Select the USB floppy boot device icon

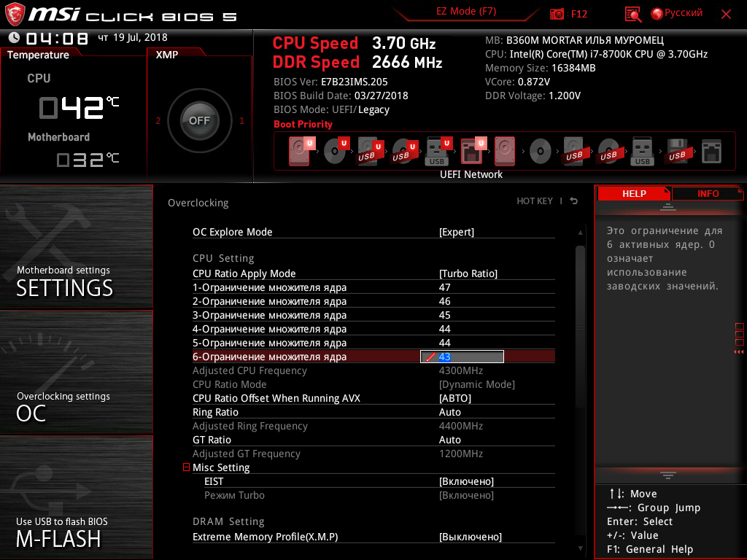[677, 151]
